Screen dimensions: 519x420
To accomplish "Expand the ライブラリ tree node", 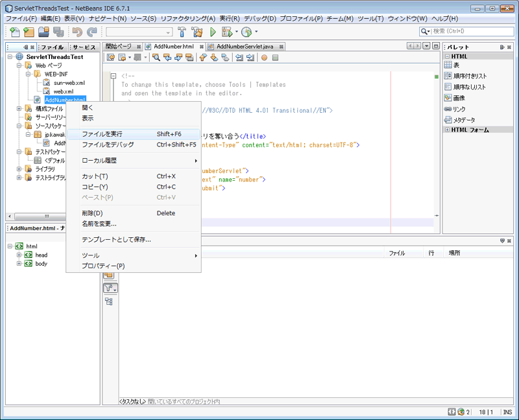I will coord(19,169).
